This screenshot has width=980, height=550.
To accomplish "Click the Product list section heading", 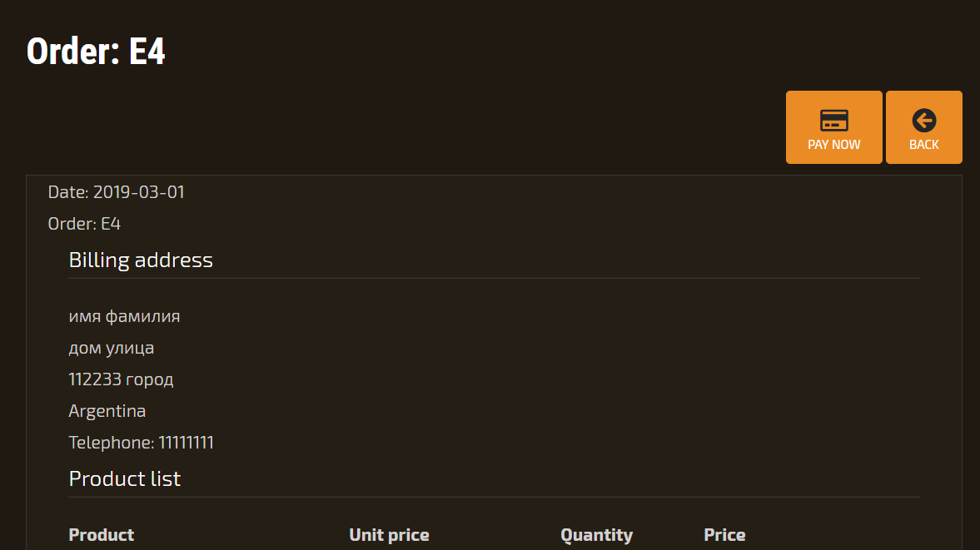I will pos(125,479).
